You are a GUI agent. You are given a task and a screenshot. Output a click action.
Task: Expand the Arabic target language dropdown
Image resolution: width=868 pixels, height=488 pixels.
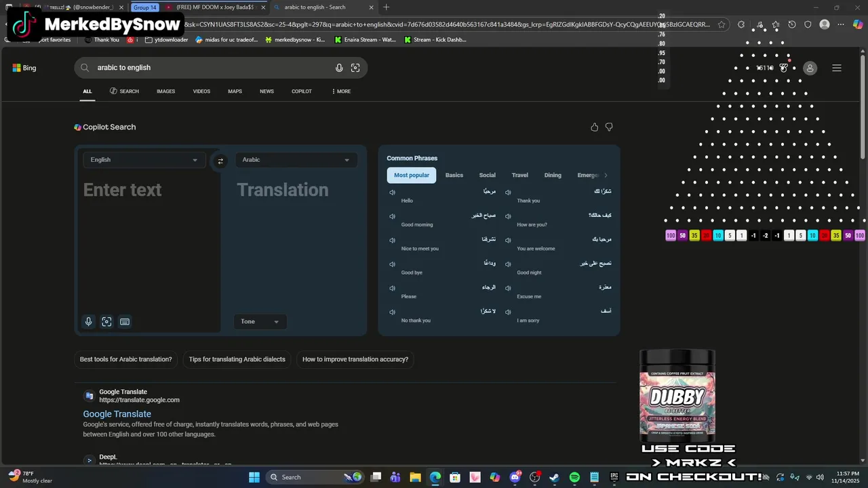tap(296, 160)
